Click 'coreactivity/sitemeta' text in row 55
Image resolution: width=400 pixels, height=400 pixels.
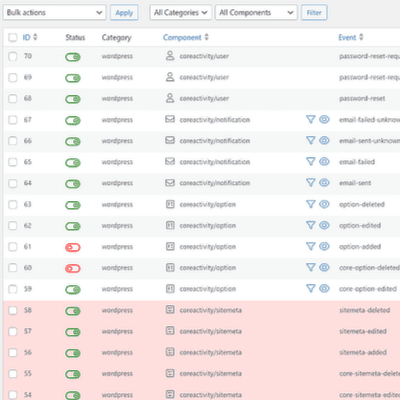click(x=211, y=374)
